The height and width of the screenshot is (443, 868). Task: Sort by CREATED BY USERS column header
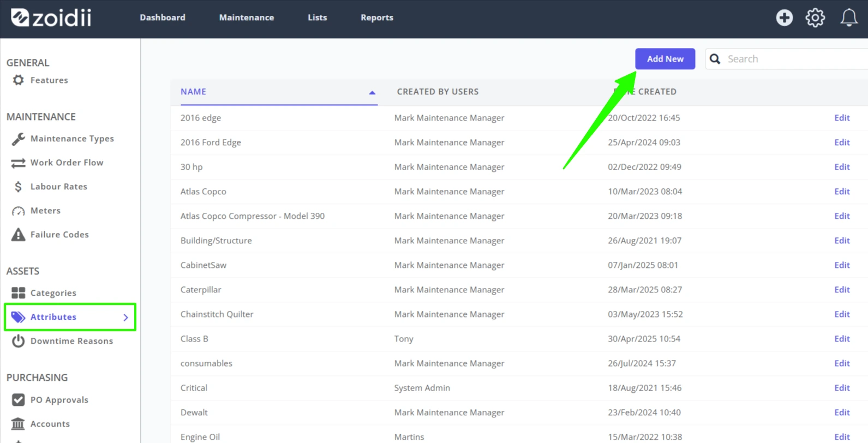click(x=438, y=92)
